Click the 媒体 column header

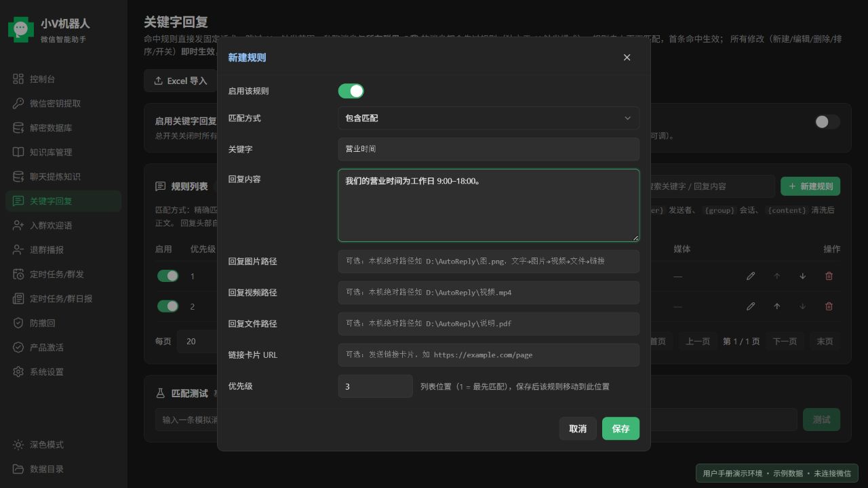(682, 249)
